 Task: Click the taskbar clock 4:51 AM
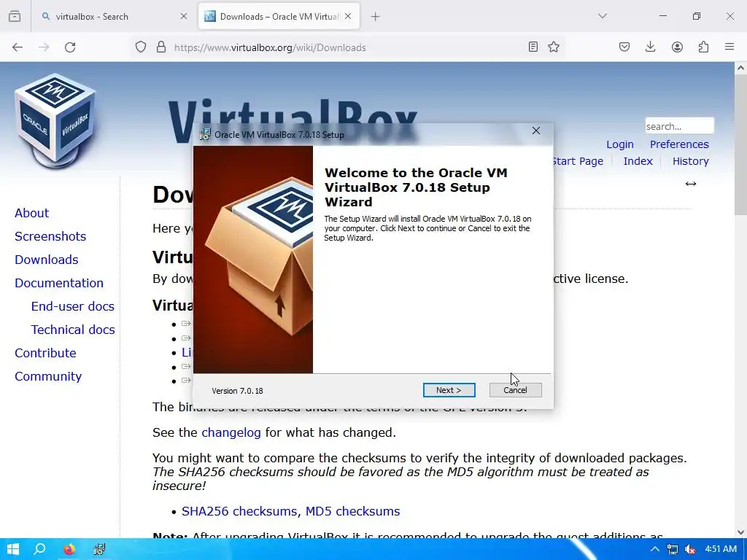click(x=721, y=548)
